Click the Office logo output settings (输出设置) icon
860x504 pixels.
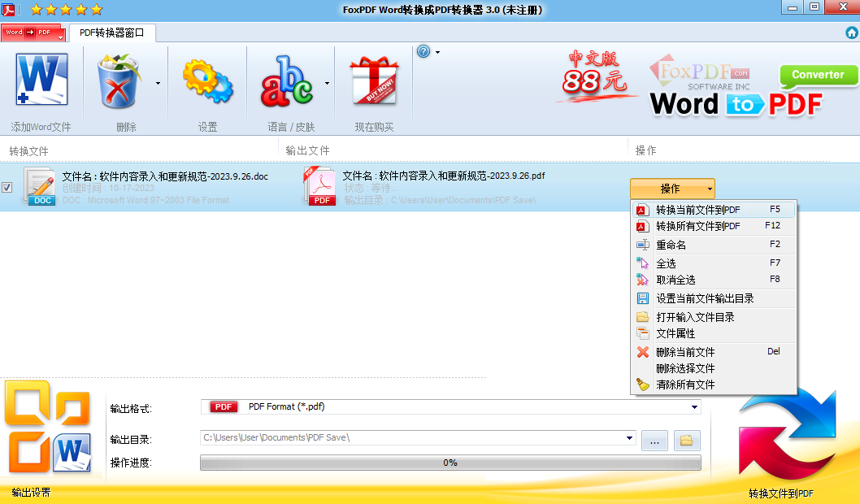[x=48, y=426]
